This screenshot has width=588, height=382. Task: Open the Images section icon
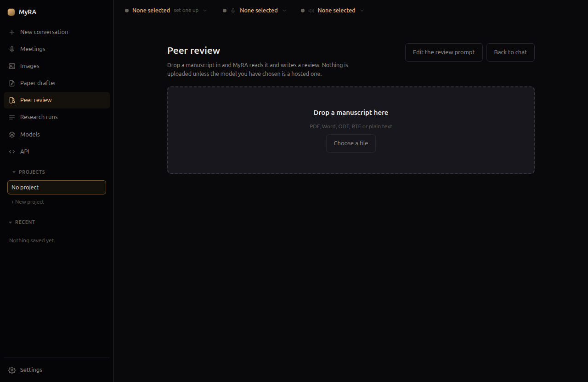(12, 66)
